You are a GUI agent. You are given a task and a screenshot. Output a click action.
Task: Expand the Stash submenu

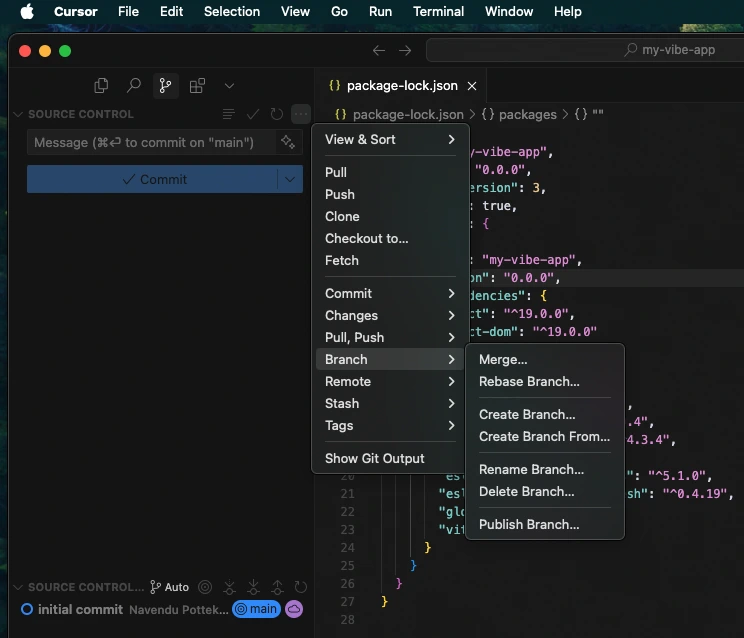tap(390, 404)
